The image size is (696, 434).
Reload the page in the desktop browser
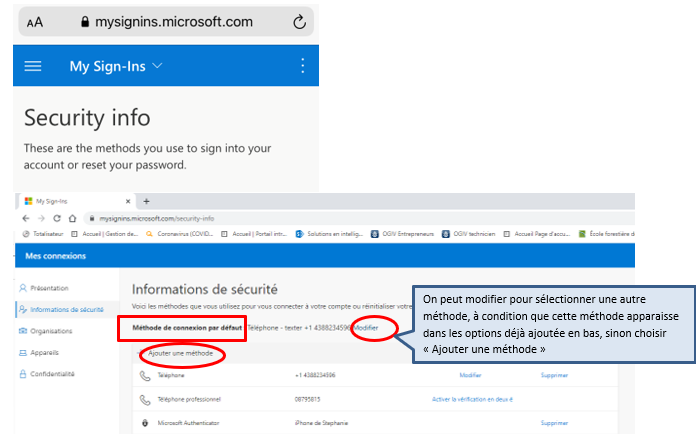point(57,218)
